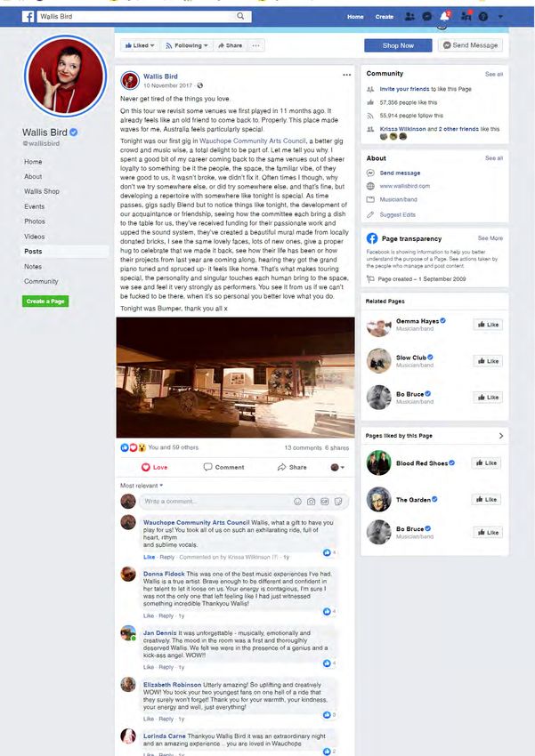Click the help question mark icon
The image size is (535, 756).
[482, 16]
